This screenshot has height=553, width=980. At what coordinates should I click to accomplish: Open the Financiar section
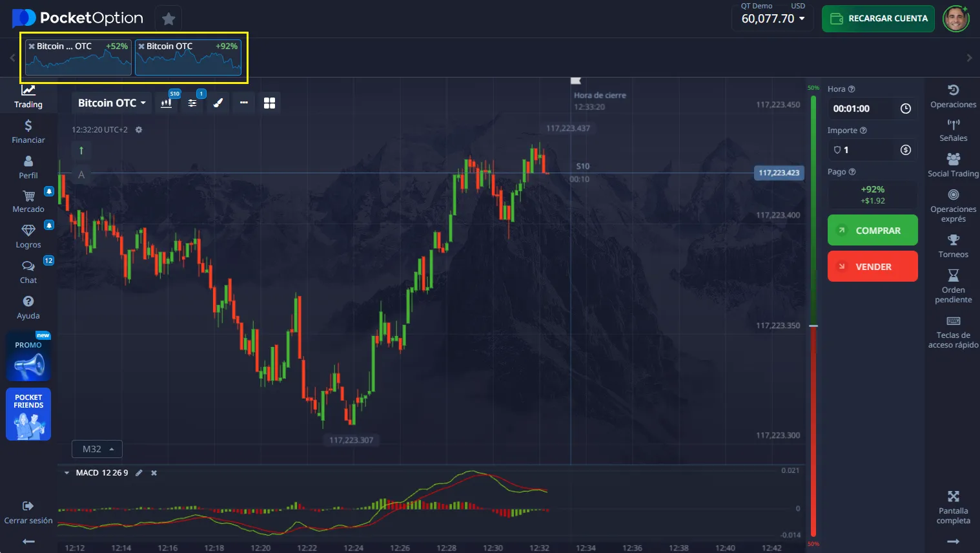28,131
